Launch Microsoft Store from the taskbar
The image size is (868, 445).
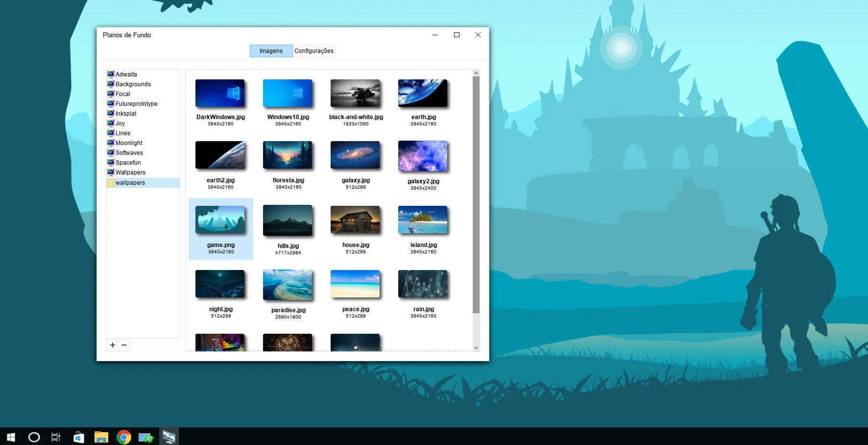(78, 437)
